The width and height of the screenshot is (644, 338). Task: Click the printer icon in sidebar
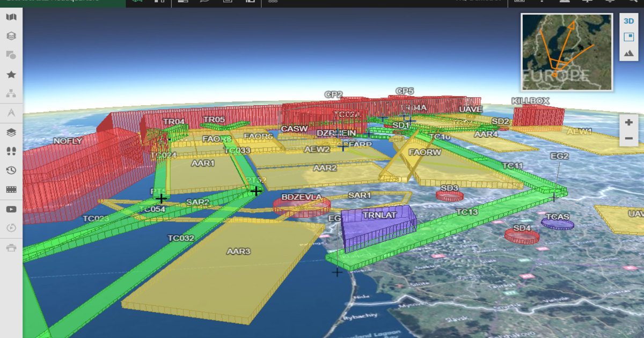(11, 247)
